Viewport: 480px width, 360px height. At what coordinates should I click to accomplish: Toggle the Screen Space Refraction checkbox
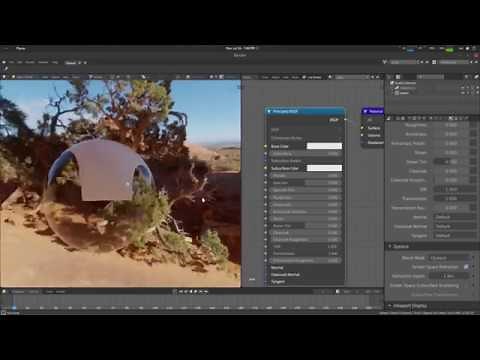[466, 267]
